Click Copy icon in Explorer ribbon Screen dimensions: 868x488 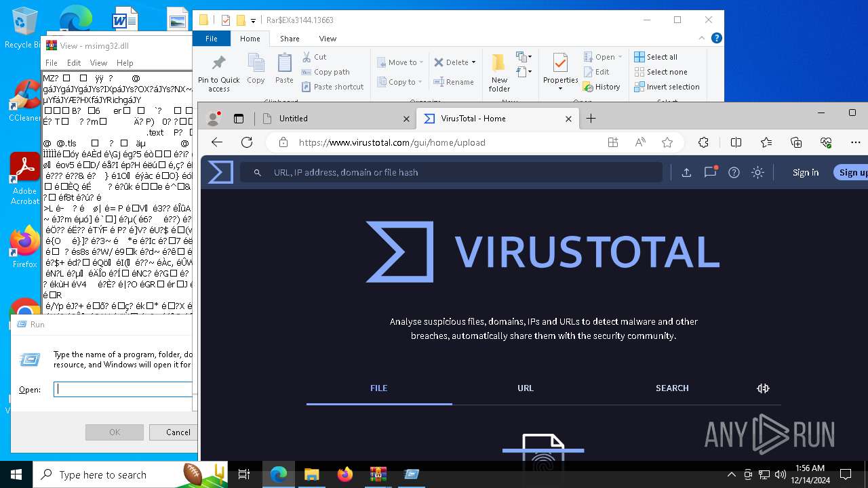click(x=256, y=69)
